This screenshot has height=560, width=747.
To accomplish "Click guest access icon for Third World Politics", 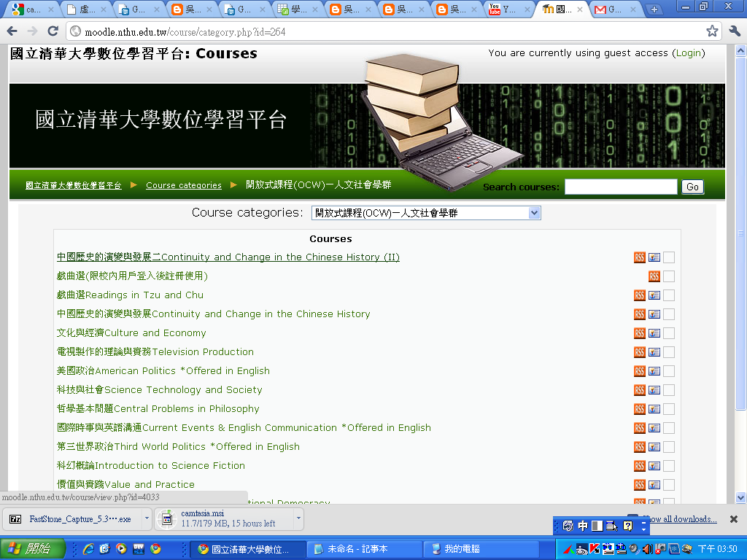I will [x=654, y=447].
